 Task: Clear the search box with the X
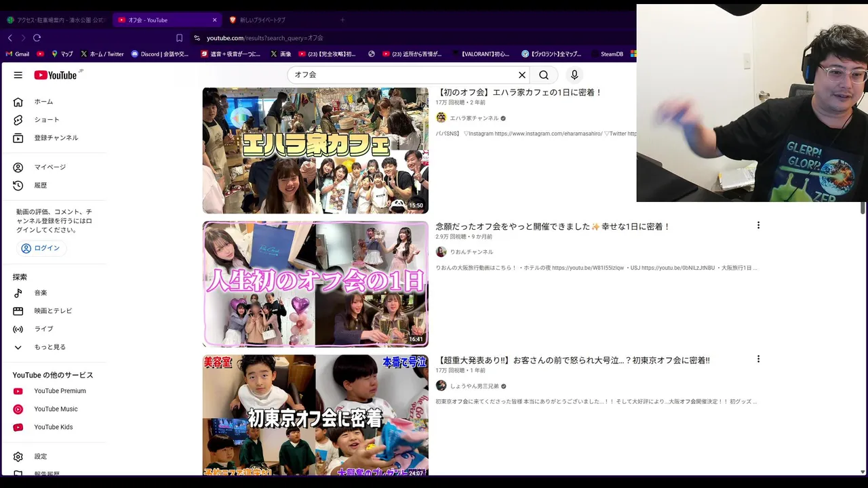pyautogui.click(x=522, y=75)
